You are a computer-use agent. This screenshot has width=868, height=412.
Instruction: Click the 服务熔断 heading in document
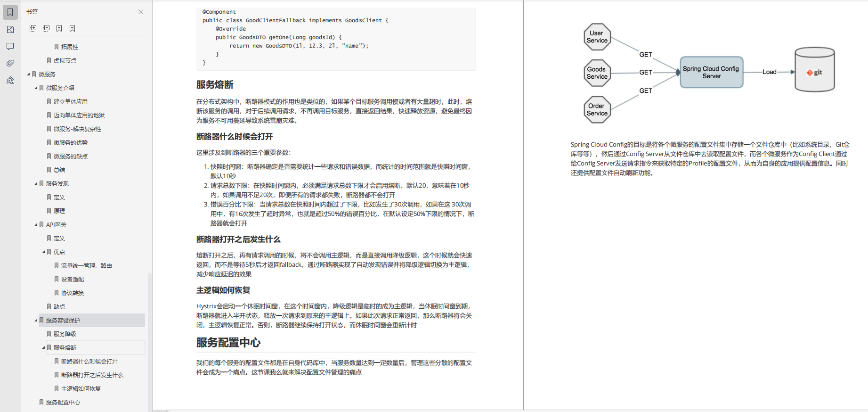pos(215,85)
